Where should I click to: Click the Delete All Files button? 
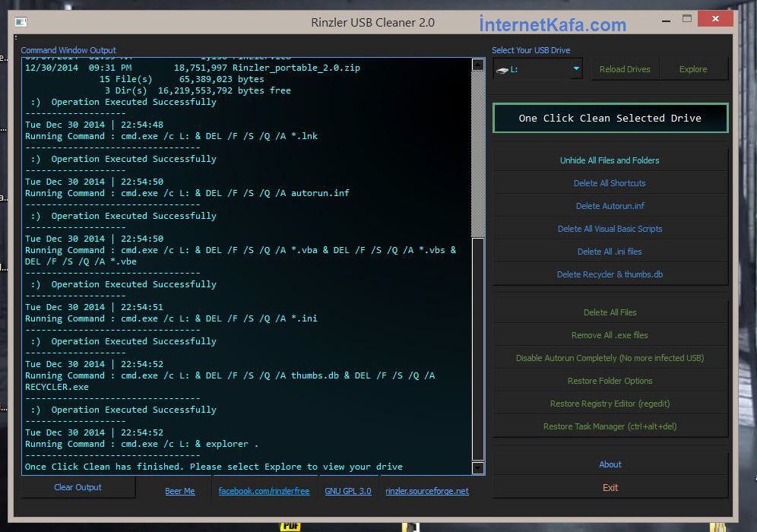tap(610, 312)
